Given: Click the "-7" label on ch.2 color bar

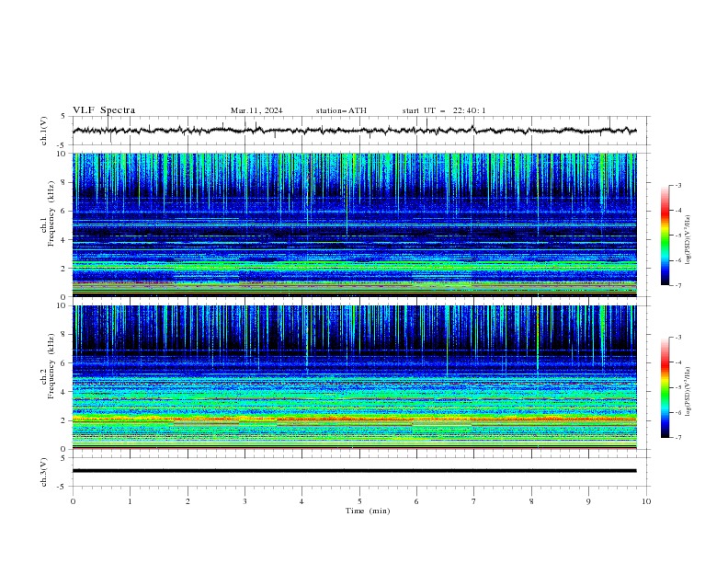Looking at the screenshot, I should point(678,438).
